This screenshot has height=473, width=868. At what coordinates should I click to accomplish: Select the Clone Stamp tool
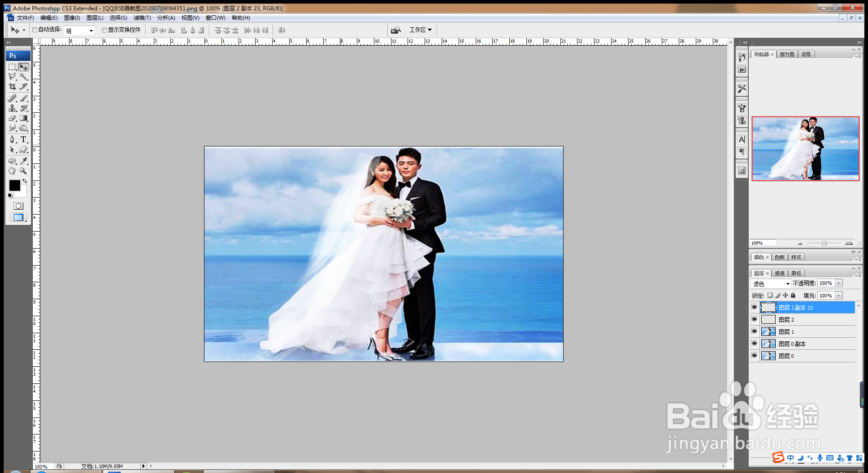coord(12,108)
